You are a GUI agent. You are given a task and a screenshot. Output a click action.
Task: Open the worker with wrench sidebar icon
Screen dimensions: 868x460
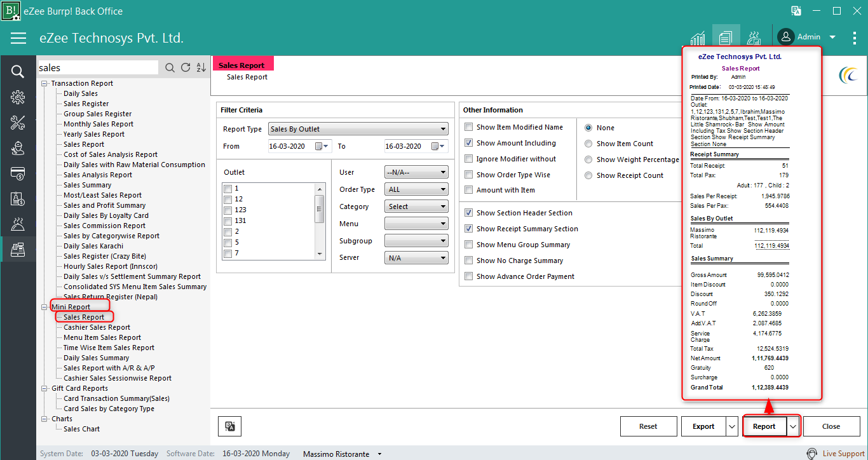[x=18, y=148]
